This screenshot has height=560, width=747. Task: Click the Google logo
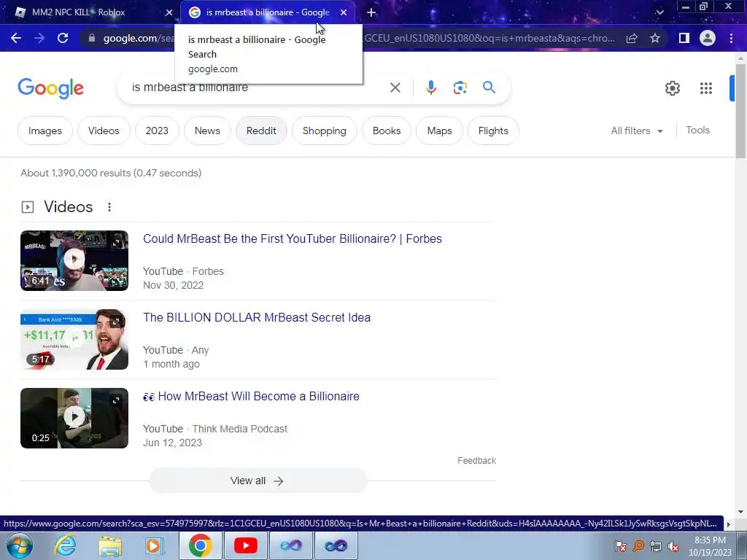click(50, 88)
